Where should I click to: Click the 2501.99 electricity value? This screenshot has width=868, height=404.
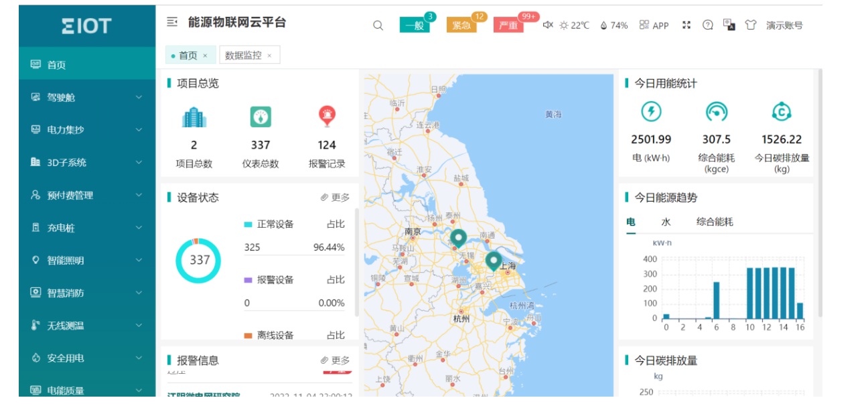tap(651, 139)
